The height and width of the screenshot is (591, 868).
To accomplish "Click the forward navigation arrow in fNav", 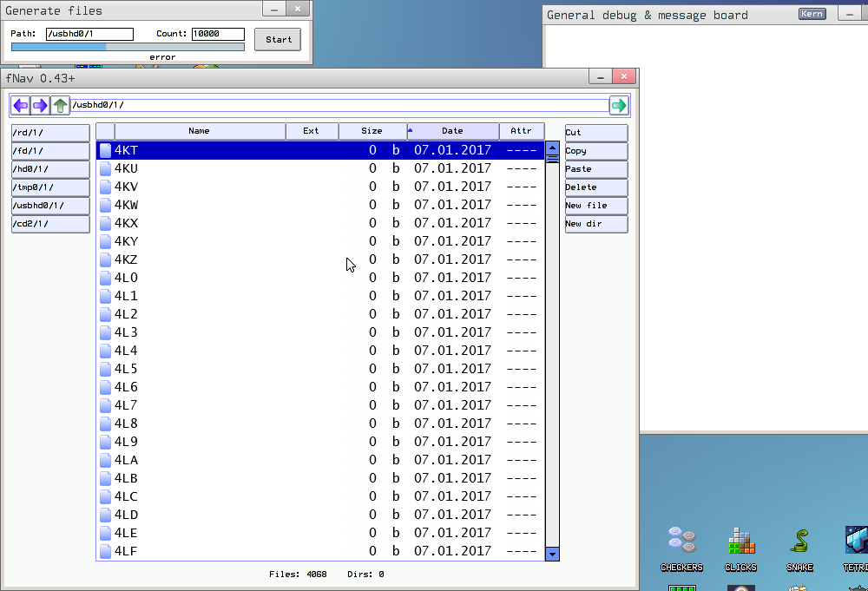I will (x=40, y=106).
